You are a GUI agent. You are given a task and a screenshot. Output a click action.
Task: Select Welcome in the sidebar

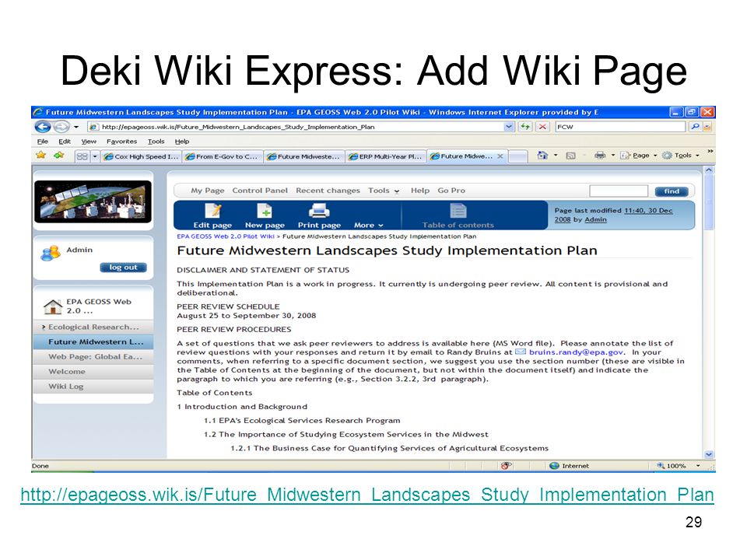pyautogui.click(x=94, y=372)
